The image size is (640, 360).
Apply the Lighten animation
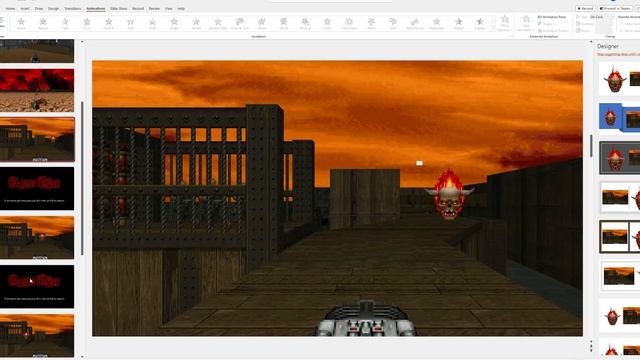click(x=480, y=23)
